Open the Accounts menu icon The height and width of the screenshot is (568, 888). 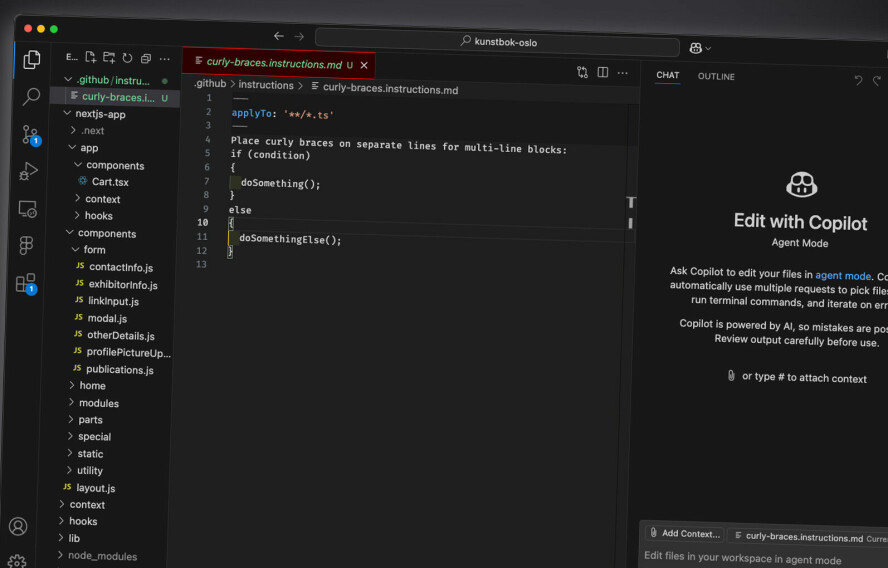(18, 527)
